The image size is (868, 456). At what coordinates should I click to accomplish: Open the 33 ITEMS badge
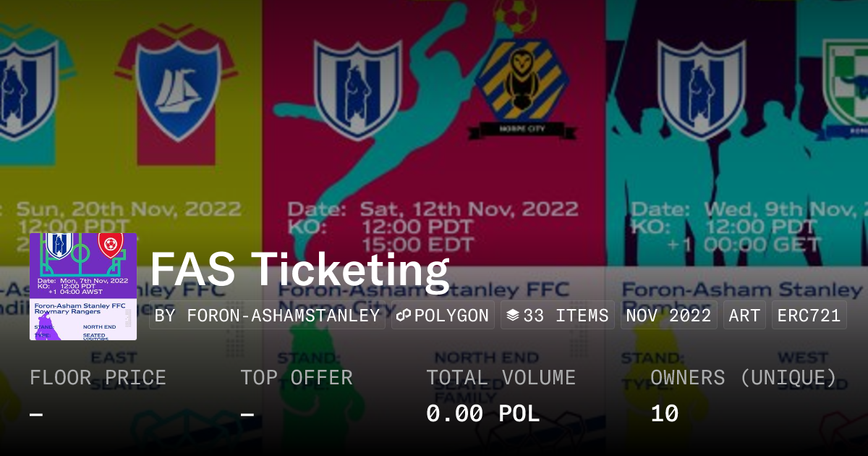pos(557,315)
